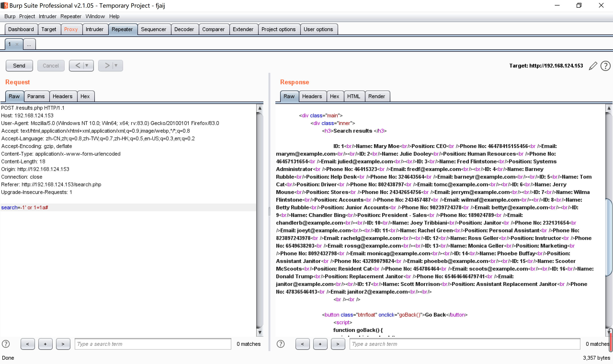613x364 pixels.
Task: Close Repeater tab 1
Action: pos(17,44)
